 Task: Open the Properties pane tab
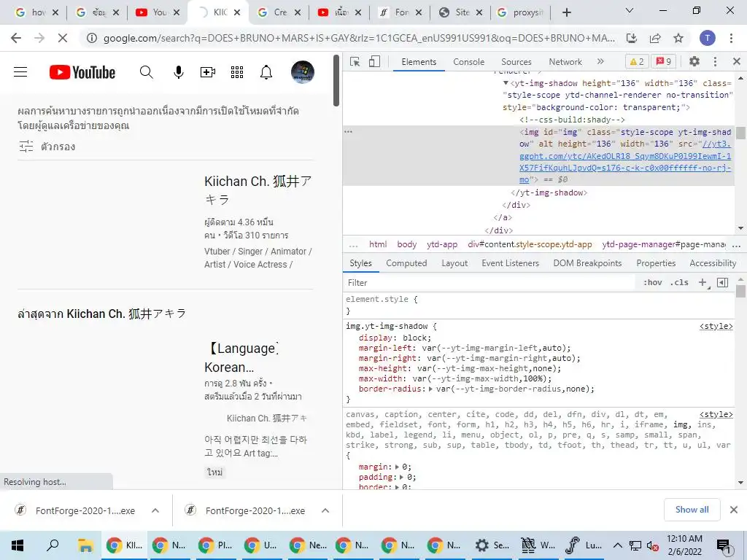coord(656,263)
